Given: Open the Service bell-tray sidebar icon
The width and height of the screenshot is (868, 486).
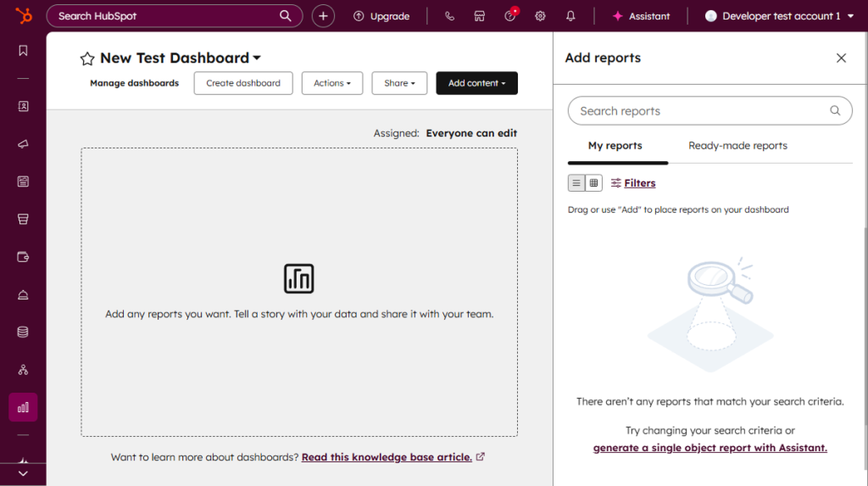Looking at the screenshot, I should tap(23, 294).
